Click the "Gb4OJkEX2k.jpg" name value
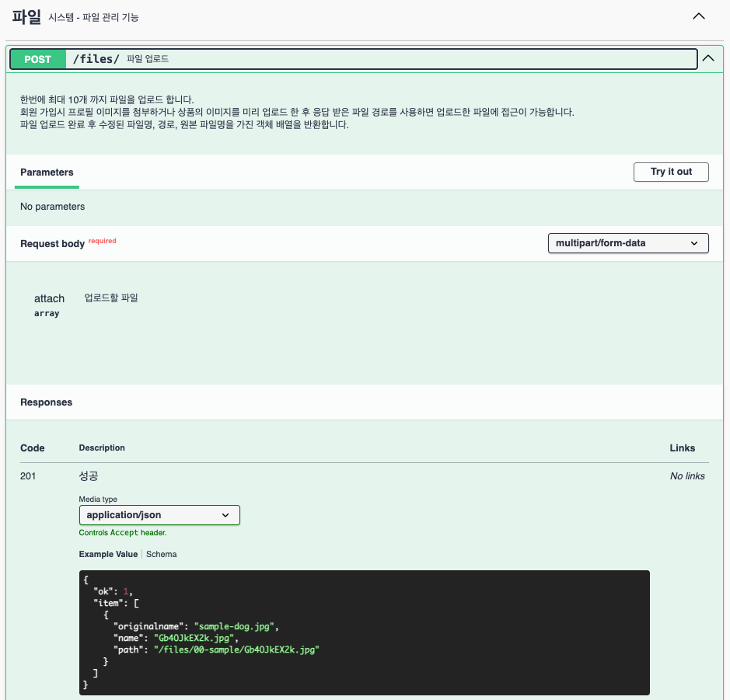This screenshot has width=730, height=700. 194,638
